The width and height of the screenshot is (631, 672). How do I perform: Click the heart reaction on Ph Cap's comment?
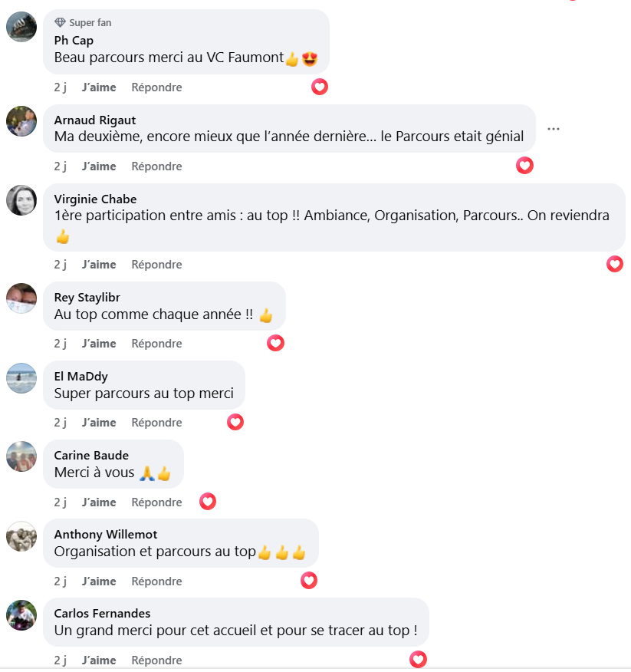320,87
